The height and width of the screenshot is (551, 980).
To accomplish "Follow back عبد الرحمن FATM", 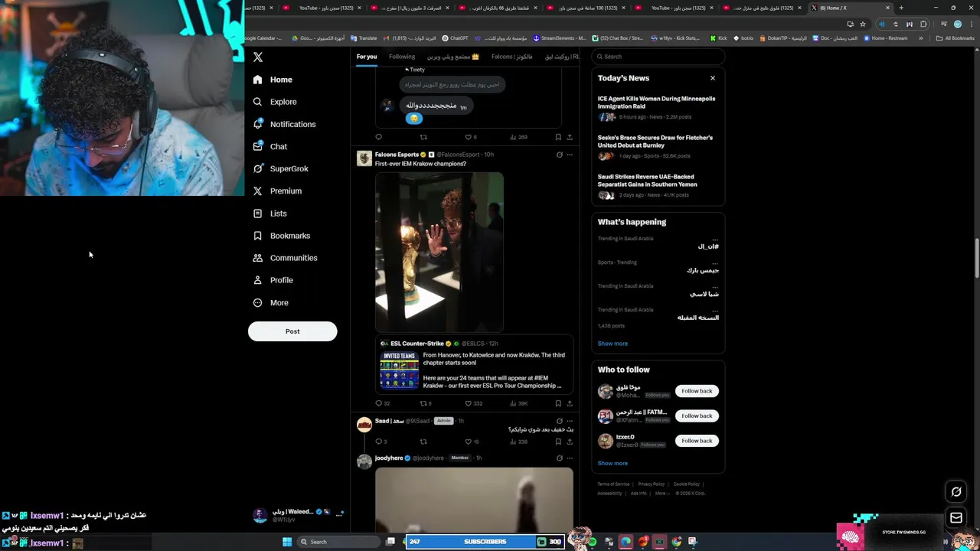I will 697,416.
